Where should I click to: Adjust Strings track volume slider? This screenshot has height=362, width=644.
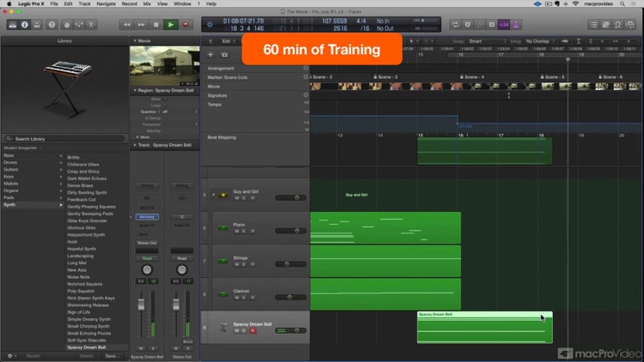pos(291,264)
